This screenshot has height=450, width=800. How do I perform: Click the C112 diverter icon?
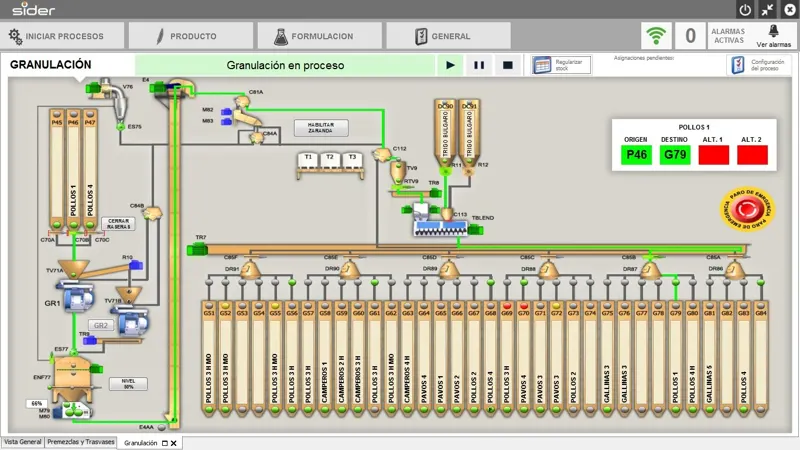click(x=381, y=154)
